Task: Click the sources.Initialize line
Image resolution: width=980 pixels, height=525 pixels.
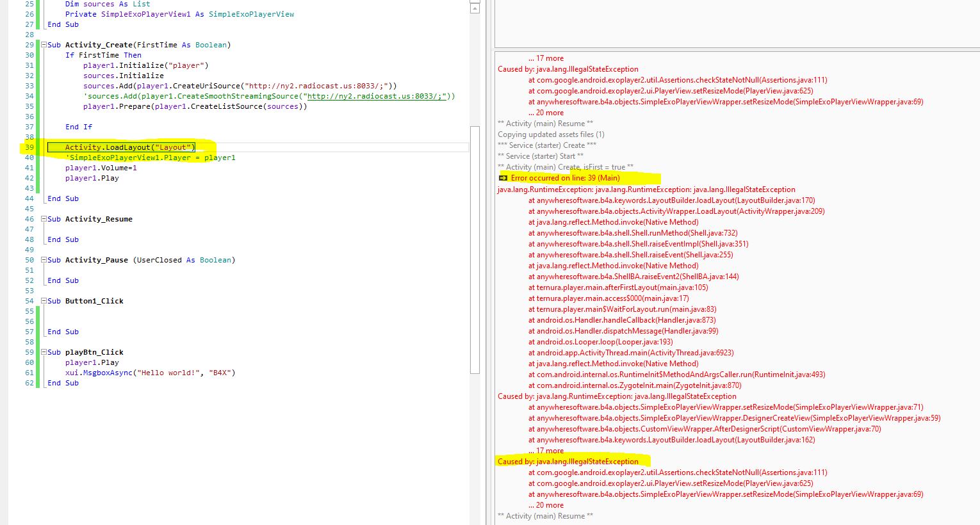Action: 123,76
